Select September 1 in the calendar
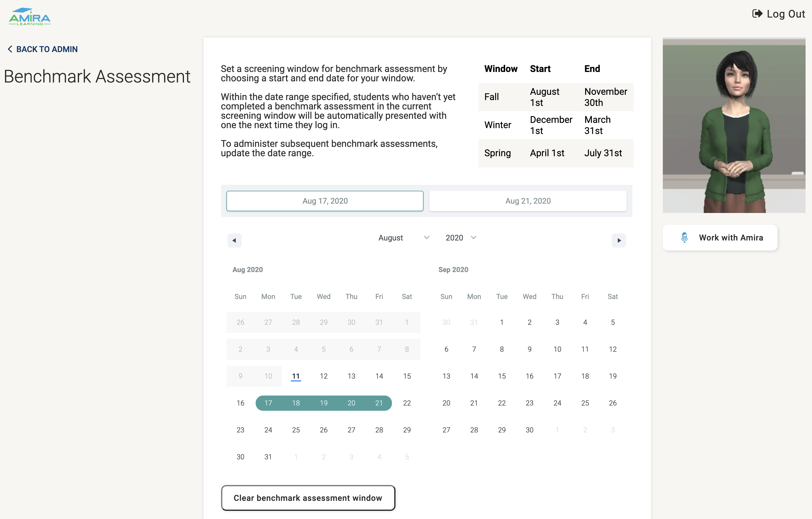This screenshot has width=812, height=519. click(x=502, y=322)
